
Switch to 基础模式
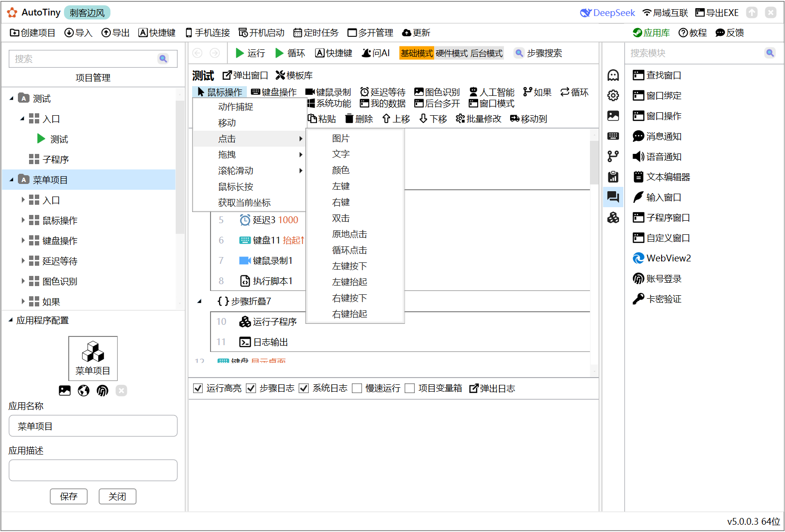point(417,53)
